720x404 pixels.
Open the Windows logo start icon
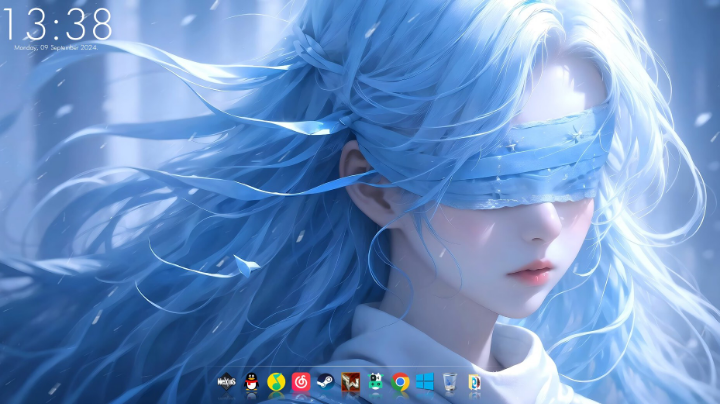click(425, 382)
